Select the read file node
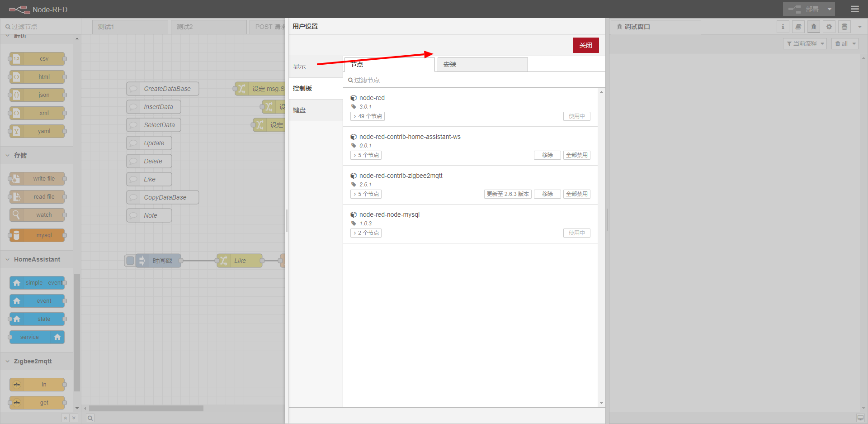The height and width of the screenshot is (424, 868). pos(37,197)
